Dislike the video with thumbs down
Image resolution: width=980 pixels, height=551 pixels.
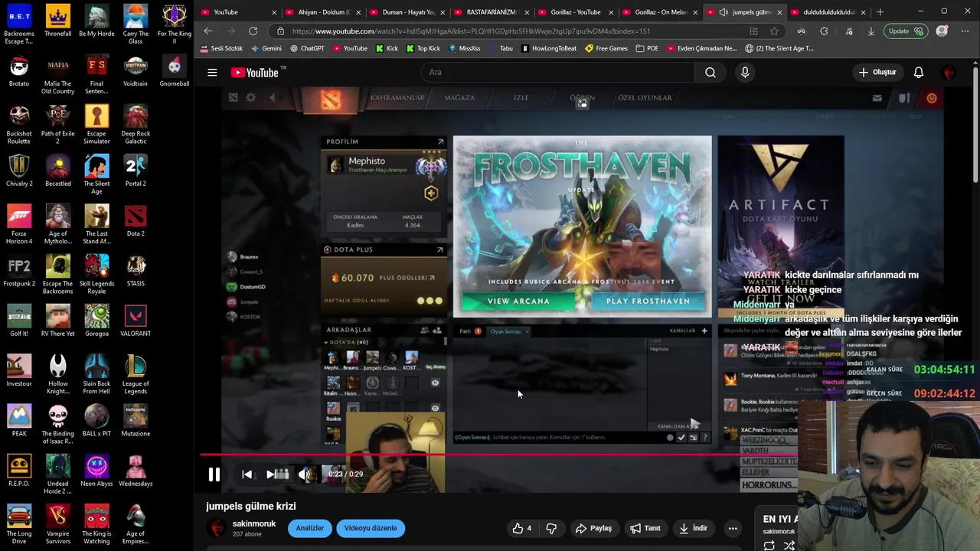click(x=551, y=528)
